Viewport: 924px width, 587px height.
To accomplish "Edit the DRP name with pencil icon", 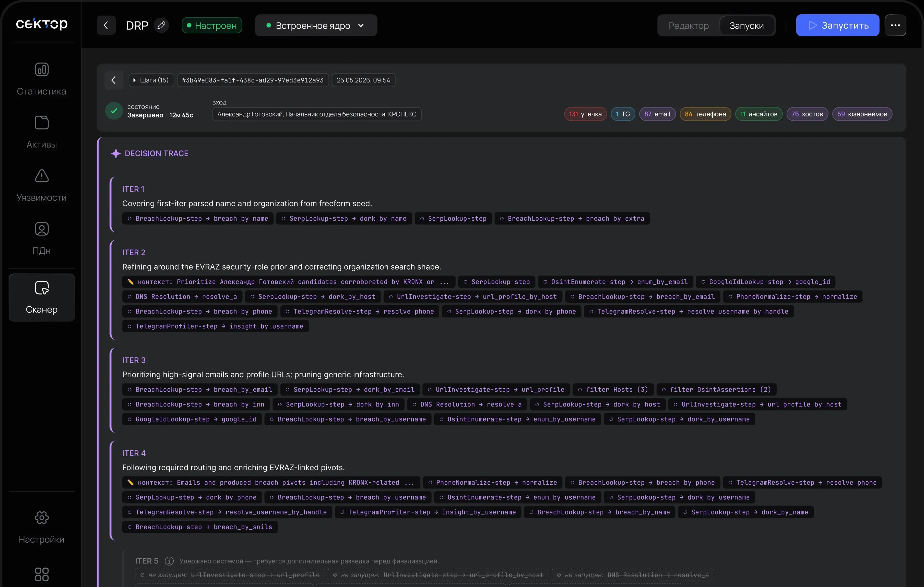I will point(162,25).
